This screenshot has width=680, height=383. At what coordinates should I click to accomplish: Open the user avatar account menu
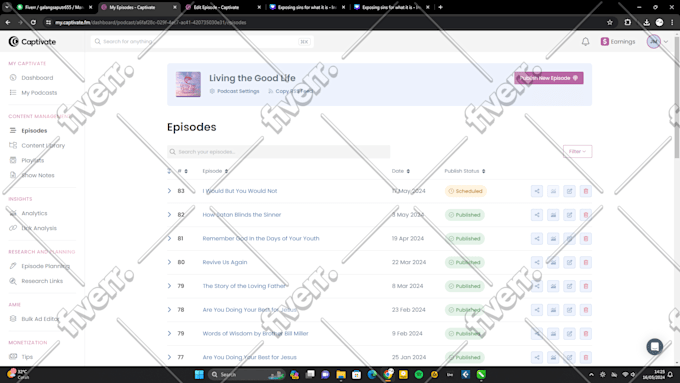[x=654, y=42]
